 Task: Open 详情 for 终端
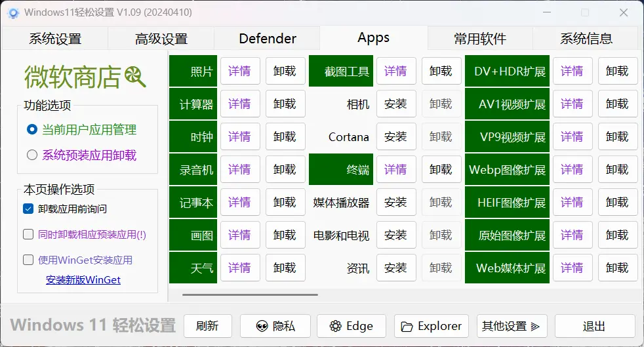pyautogui.click(x=396, y=170)
